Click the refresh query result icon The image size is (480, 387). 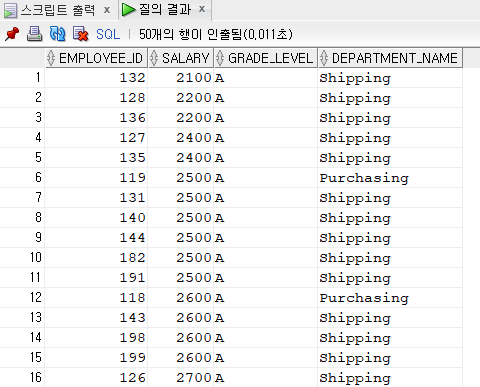click(x=57, y=34)
